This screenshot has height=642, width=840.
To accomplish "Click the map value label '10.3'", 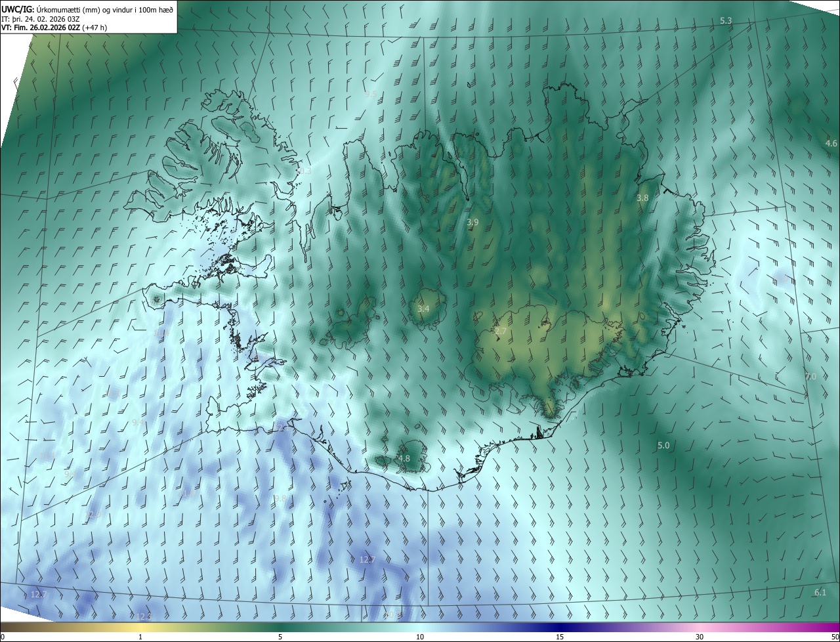I will click(x=303, y=171).
